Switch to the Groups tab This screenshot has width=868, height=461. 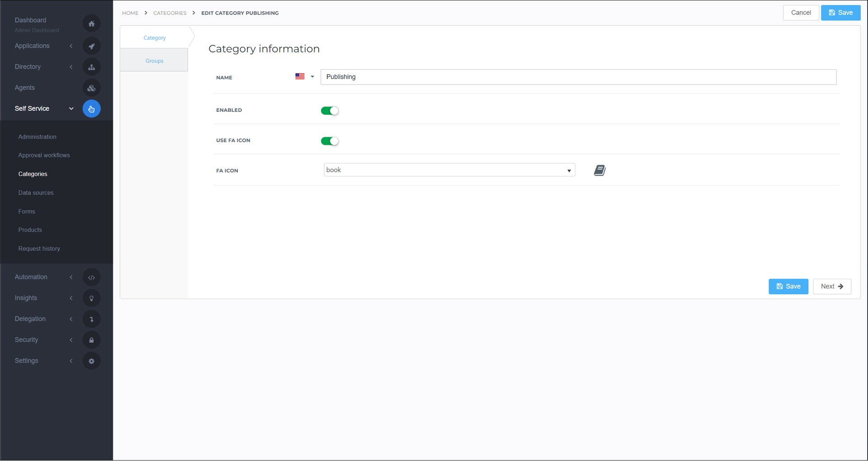(154, 61)
